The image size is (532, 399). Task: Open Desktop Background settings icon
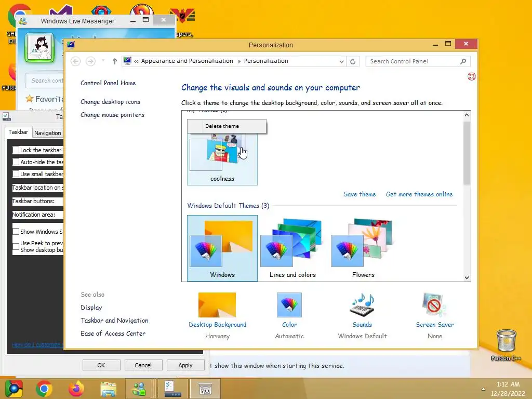[217, 304]
